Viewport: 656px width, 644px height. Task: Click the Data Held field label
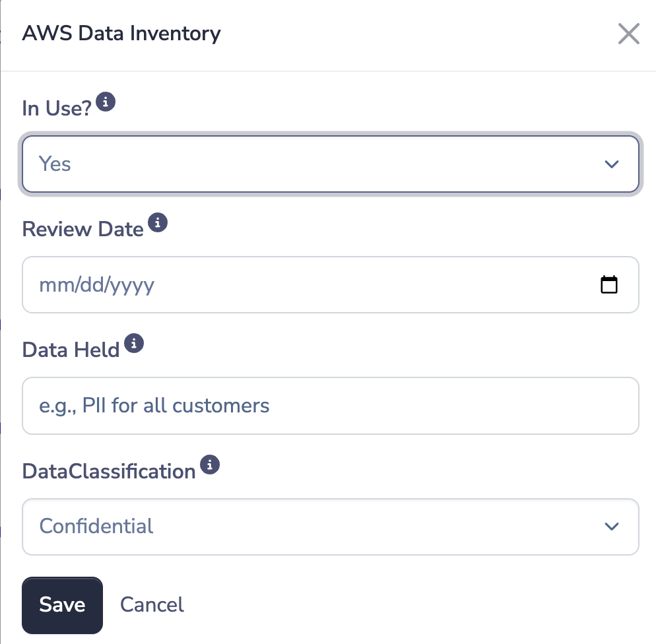tap(71, 350)
